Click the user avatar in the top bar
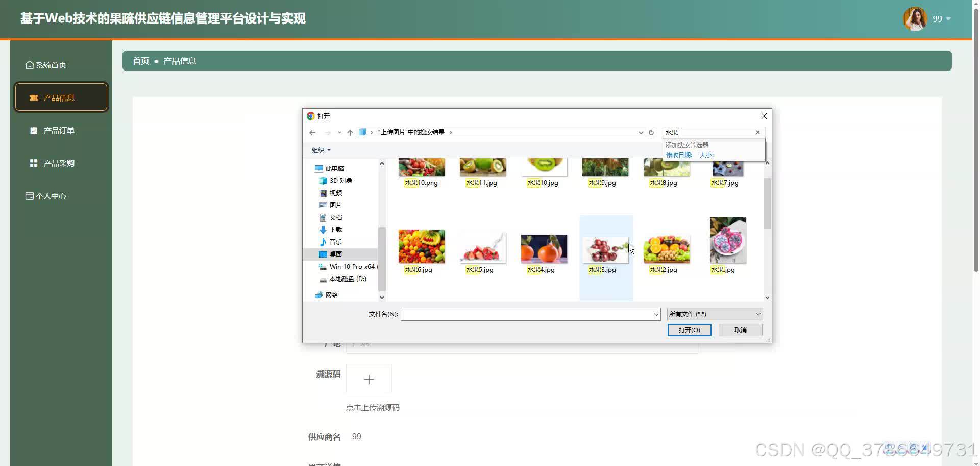 click(x=914, y=18)
